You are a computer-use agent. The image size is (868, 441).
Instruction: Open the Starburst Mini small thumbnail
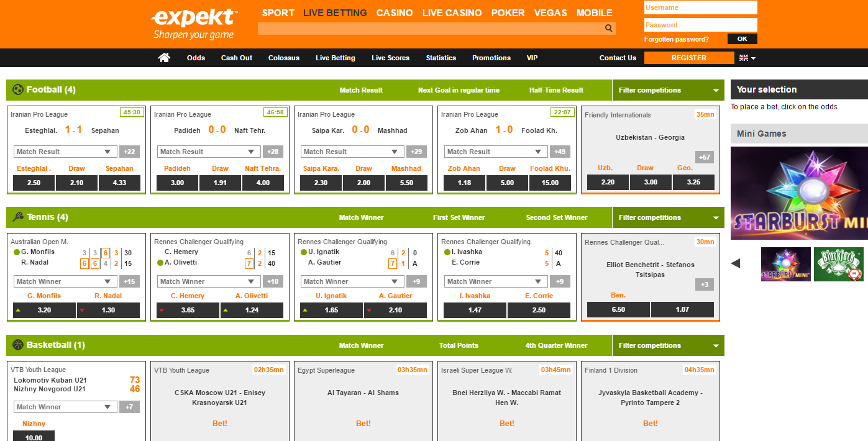pos(785,264)
